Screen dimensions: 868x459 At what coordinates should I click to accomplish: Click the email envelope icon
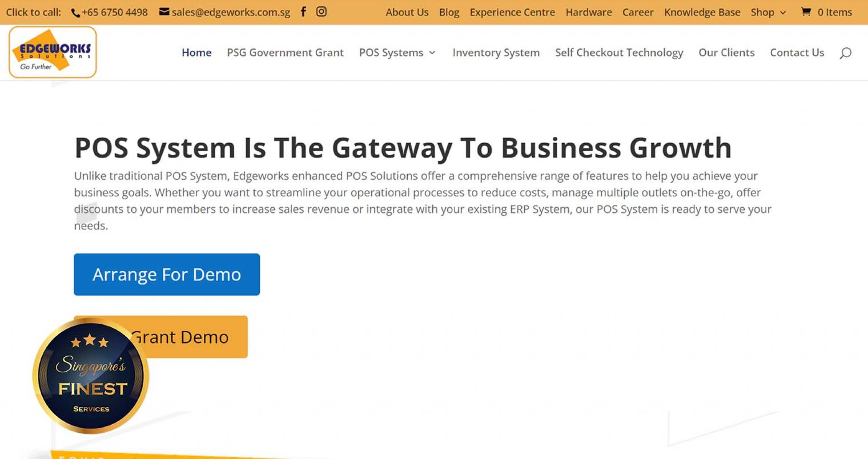164,12
